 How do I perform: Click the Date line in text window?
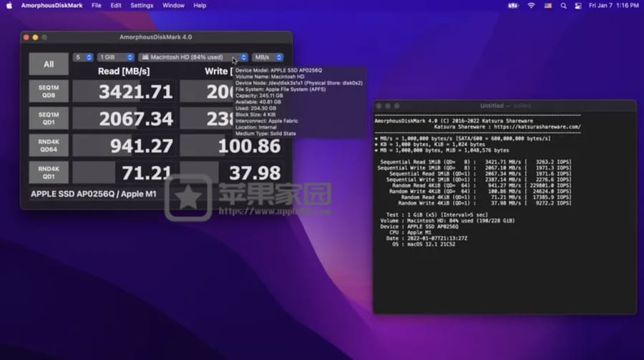[426, 238]
